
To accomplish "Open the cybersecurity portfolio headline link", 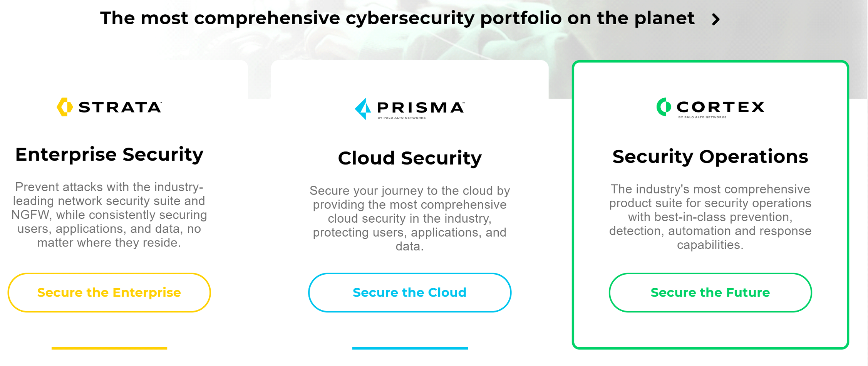I will tap(397, 18).
